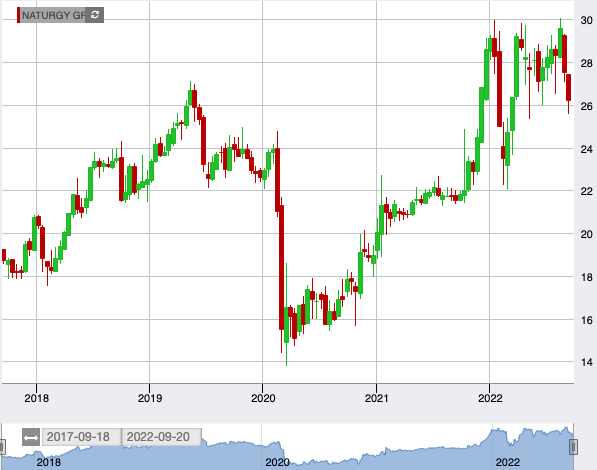This screenshot has width=597, height=470.
Task: Click the 2019 label on time axis
Action: (150, 398)
